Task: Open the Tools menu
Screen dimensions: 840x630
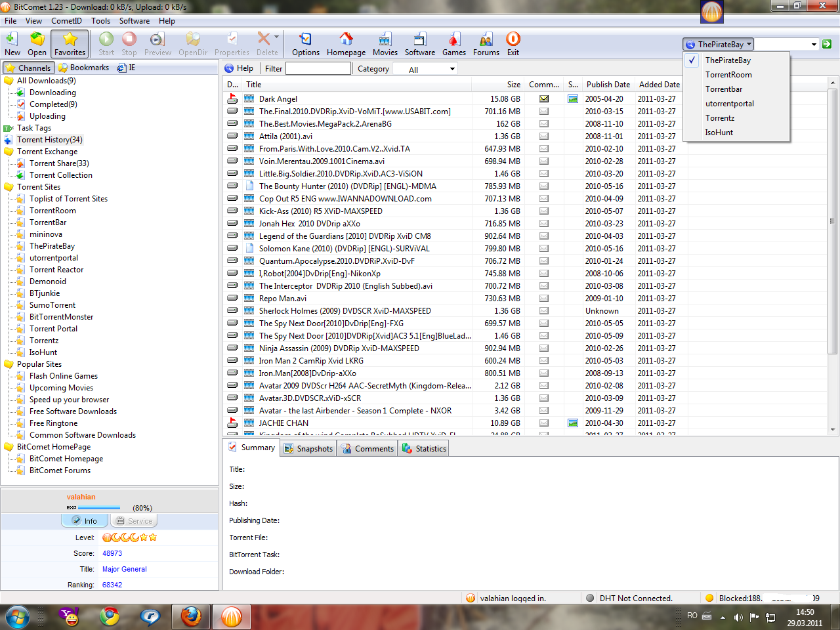Action: point(100,21)
